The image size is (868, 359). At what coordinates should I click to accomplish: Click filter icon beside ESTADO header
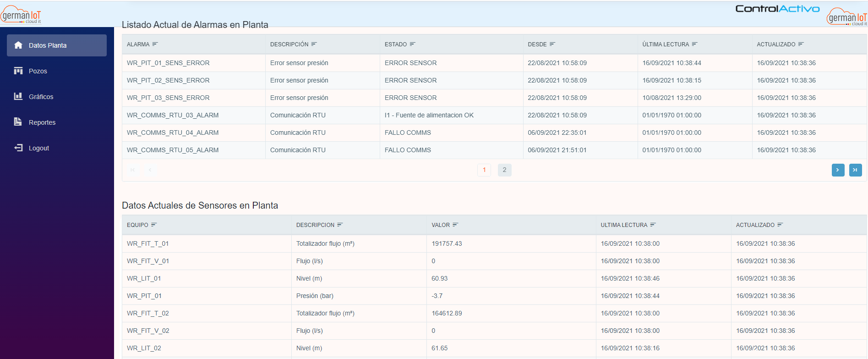[x=412, y=44]
